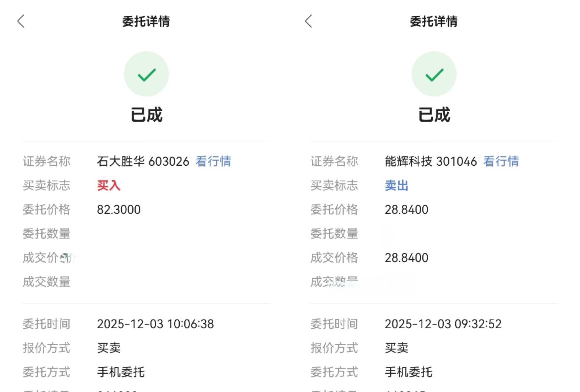Image resolution: width=580 pixels, height=392 pixels.
Task: Click the 28.8400 executed price value
Action: pyautogui.click(x=406, y=258)
